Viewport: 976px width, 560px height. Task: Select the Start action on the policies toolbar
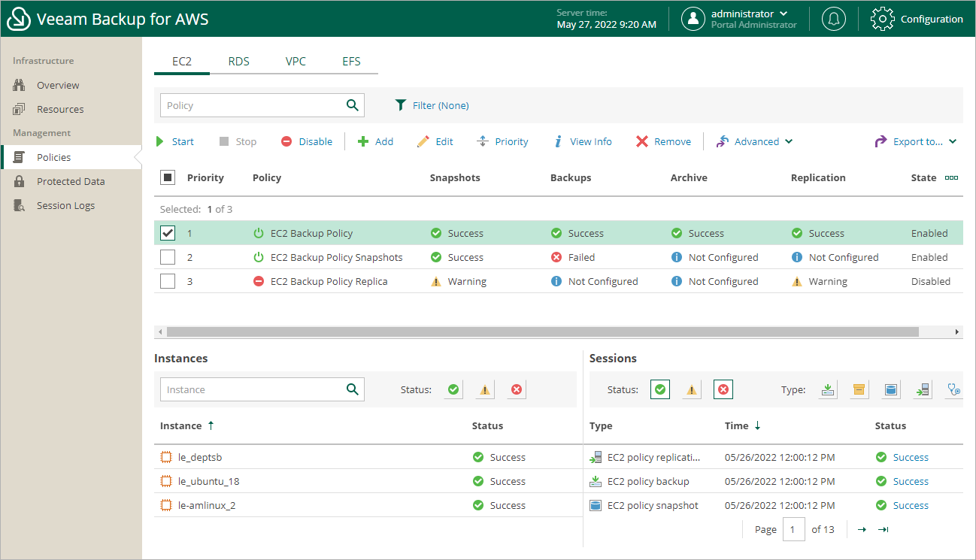click(x=180, y=141)
